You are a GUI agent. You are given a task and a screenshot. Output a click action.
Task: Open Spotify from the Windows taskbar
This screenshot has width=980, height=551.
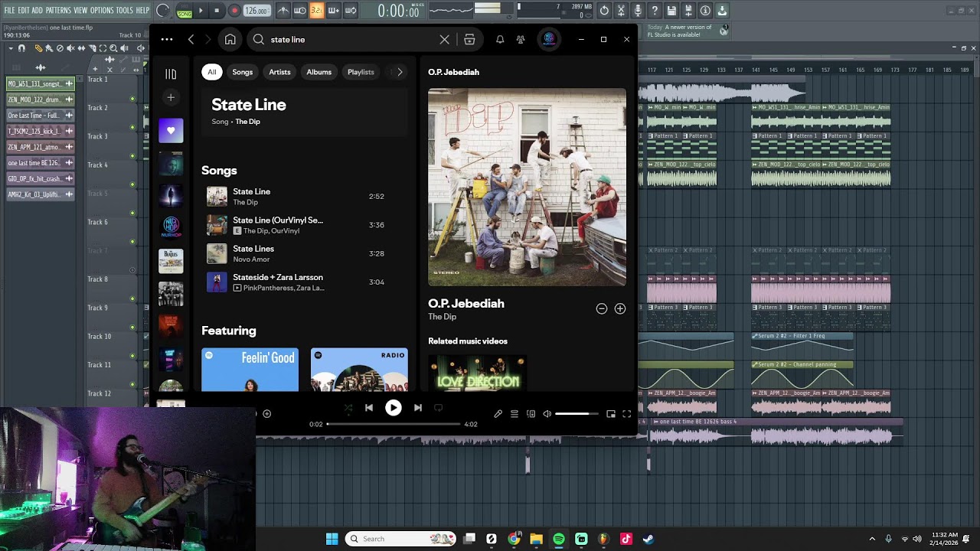click(559, 539)
